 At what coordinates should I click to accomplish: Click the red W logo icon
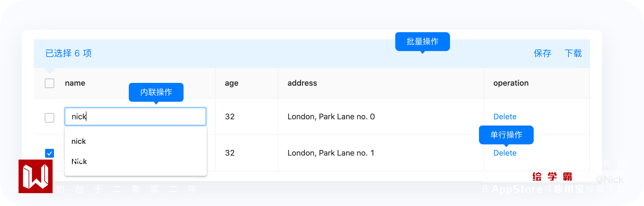coord(35,176)
